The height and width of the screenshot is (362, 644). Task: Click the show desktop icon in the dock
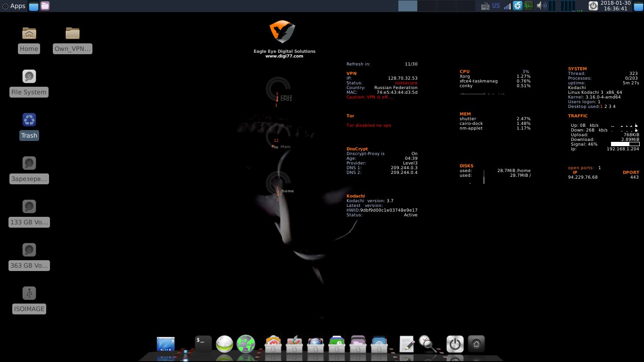point(165,345)
